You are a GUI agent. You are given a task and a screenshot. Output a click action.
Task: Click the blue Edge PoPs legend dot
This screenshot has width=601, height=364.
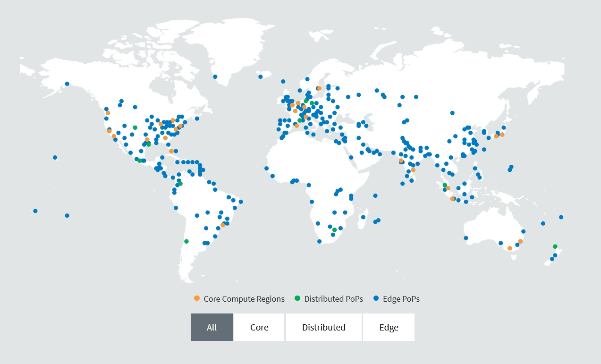coord(376,298)
